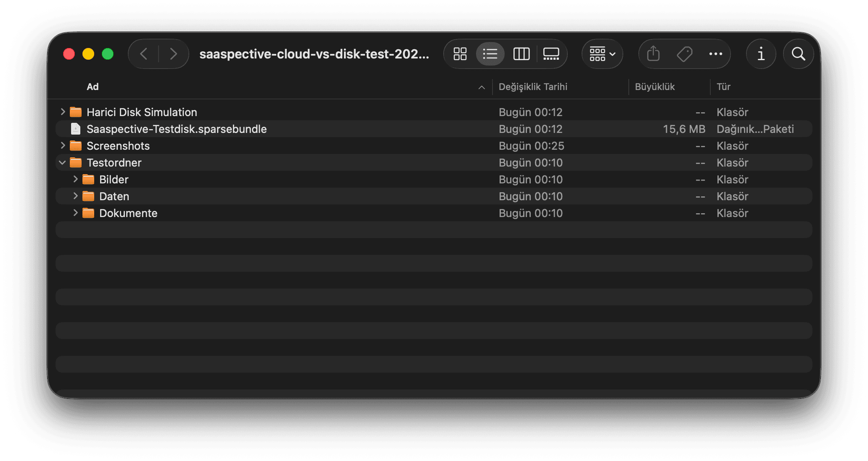Expand the Harici Disk Simulation folder
This screenshot has width=868, height=461.
coord(63,112)
